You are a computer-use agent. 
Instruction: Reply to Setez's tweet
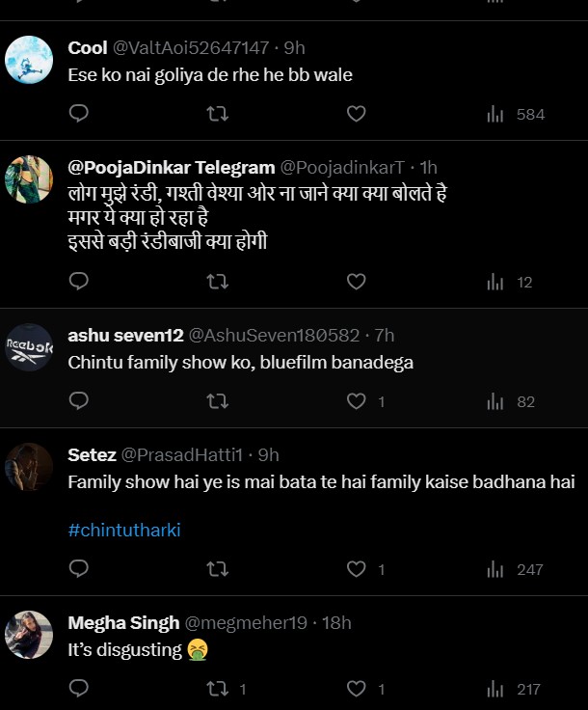coord(80,569)
